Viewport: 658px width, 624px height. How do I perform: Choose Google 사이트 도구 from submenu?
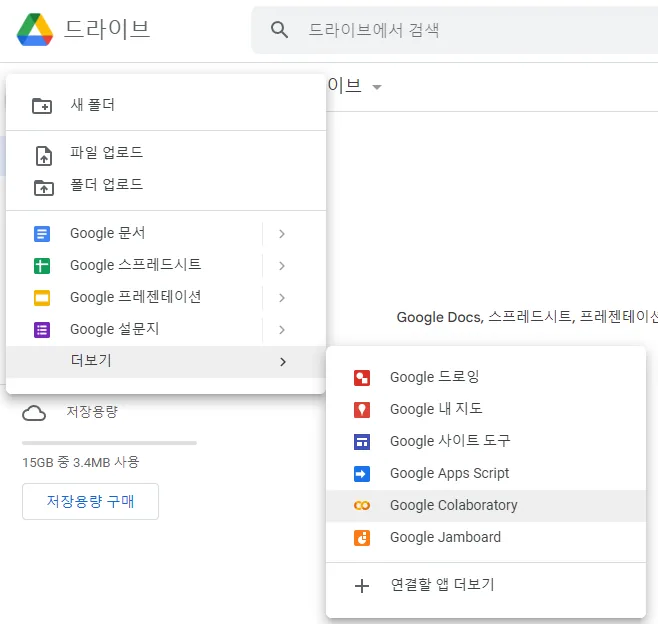pyautogui.click(x=486, y=441)
